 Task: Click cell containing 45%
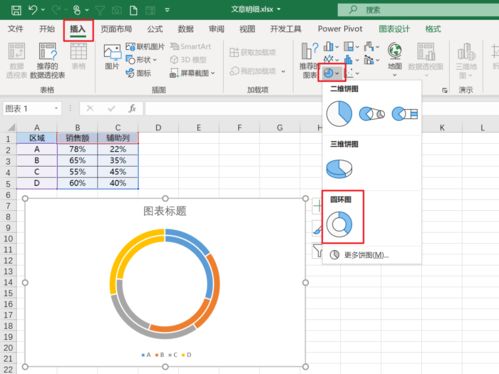coord(118,172)
